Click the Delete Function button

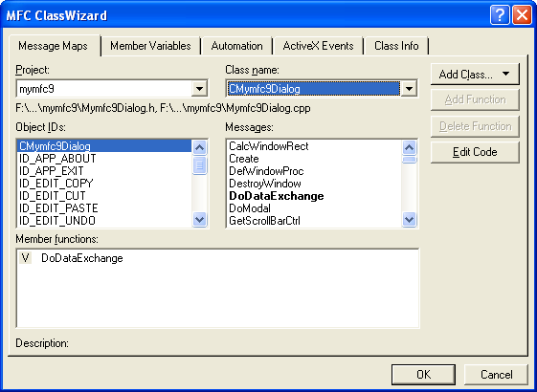[475, 126]
